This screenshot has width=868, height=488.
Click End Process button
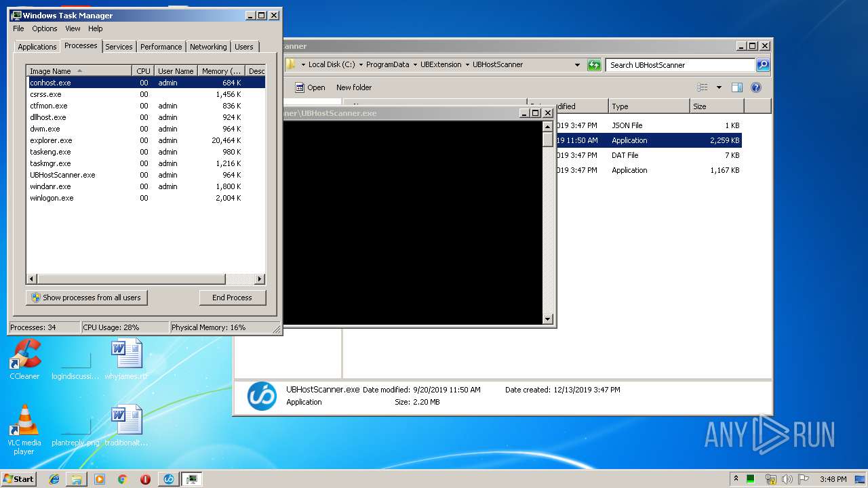pos(232,298)
